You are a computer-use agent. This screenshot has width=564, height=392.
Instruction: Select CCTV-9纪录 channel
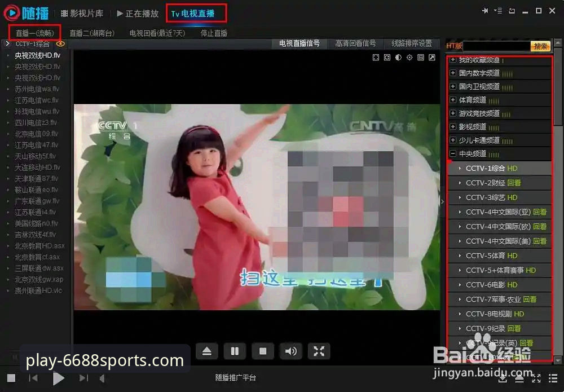(x=500, y=328)
